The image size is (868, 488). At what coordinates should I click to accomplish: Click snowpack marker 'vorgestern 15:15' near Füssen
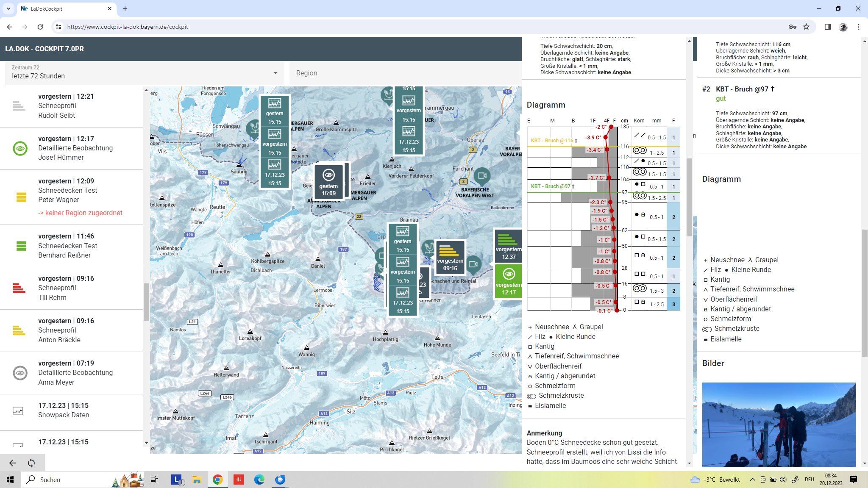[275, 143]
